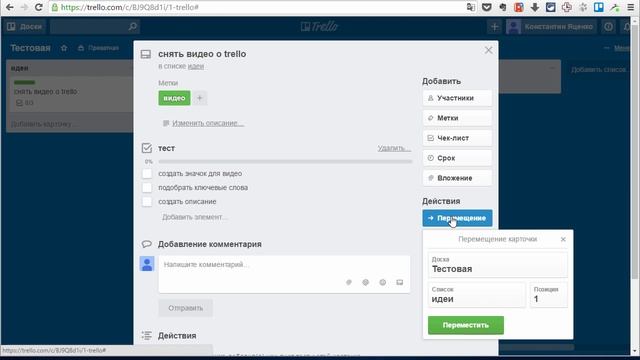This screenshot has height=360, width=640.
Task: Click the comment text field
Action: pos(284,274)
